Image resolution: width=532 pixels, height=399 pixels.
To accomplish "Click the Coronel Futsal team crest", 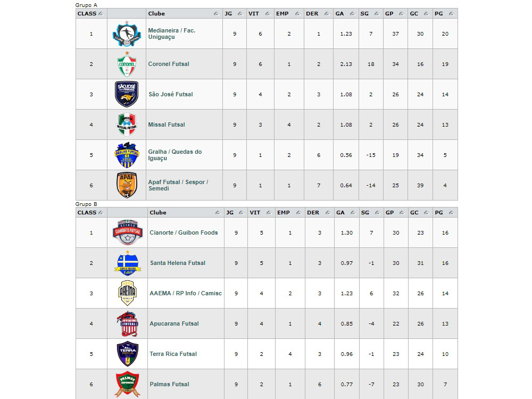I will coord(127,64).
